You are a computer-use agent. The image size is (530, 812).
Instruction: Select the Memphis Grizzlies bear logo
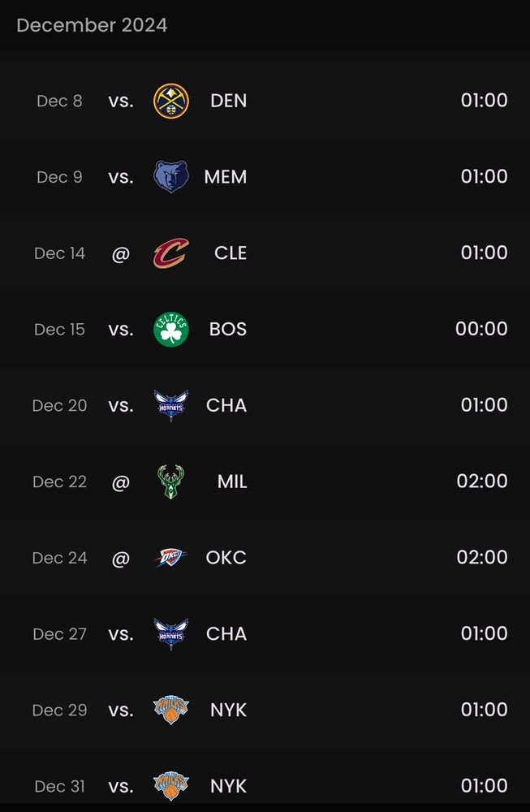(170, 177)
